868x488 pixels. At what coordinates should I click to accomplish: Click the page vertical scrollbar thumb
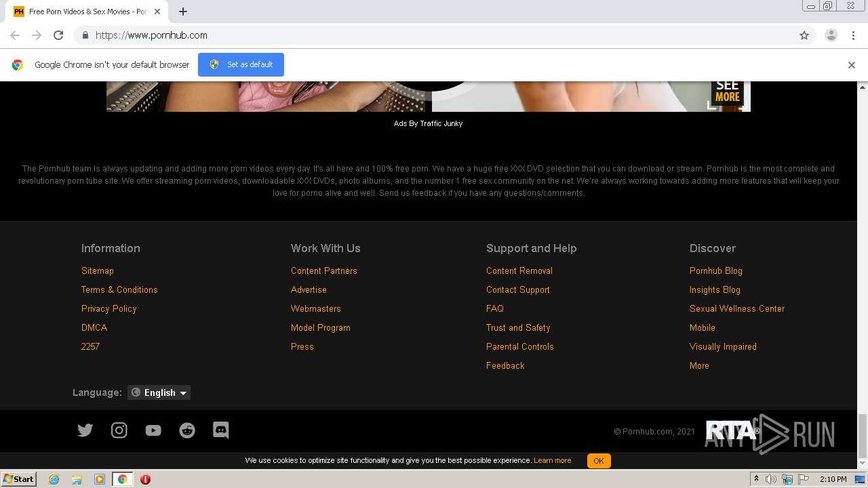[x=863, y=436]
